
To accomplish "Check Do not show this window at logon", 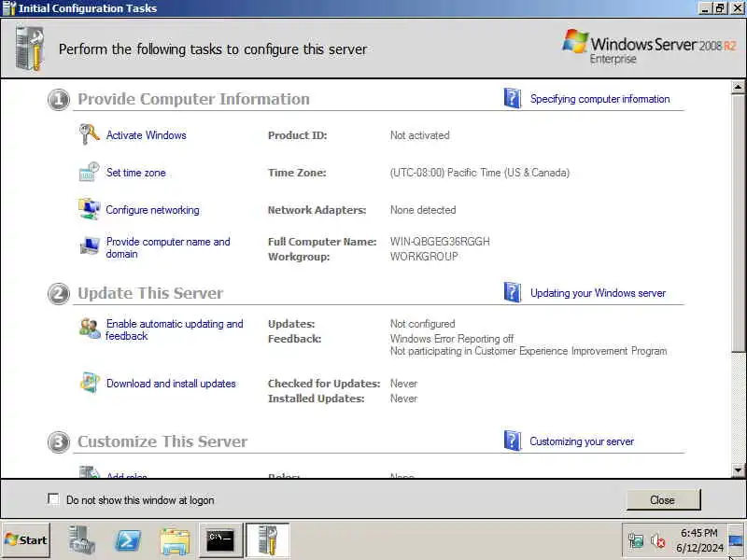I will [x=53, y=499].
